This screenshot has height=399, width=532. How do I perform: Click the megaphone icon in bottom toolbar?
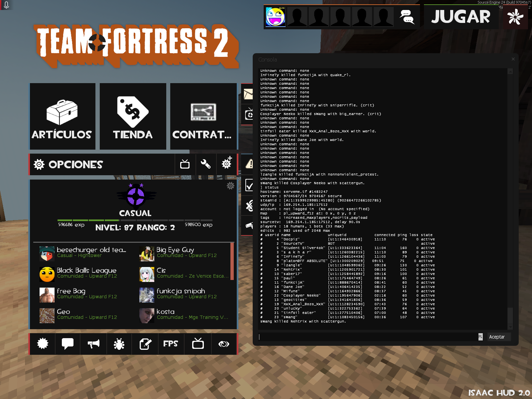(x=93, y=344)
